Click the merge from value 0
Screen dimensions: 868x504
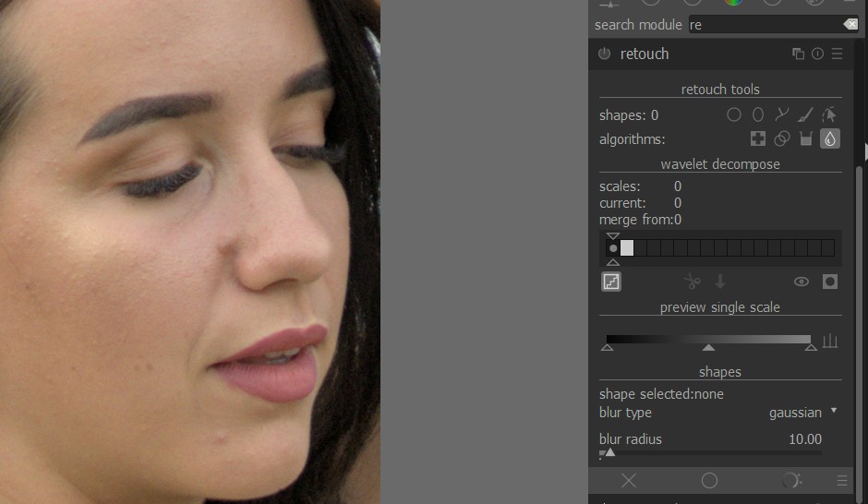tap(678, 220)
